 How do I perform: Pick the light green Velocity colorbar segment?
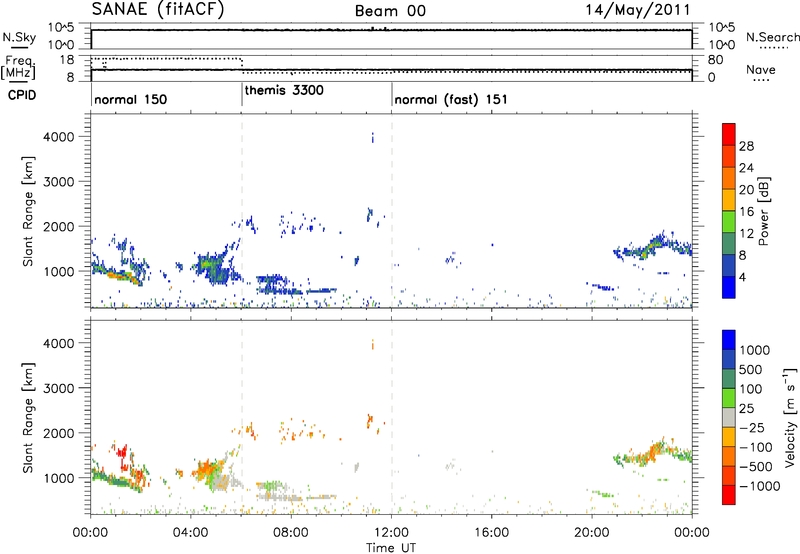tap(729, 398)
